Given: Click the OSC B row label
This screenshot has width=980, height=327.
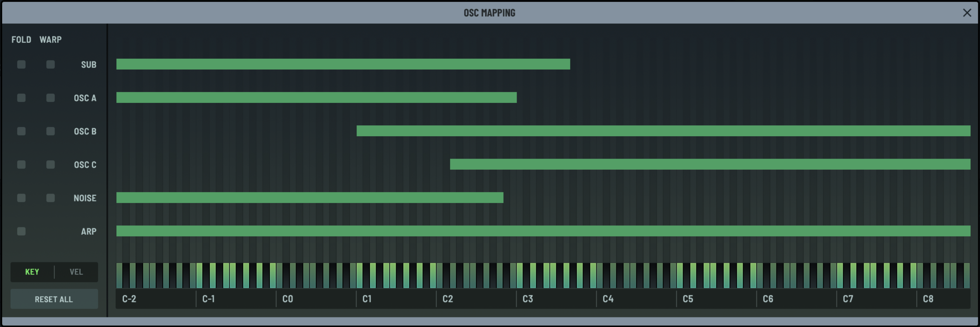Looking at the screenshot, I should 85,131.
